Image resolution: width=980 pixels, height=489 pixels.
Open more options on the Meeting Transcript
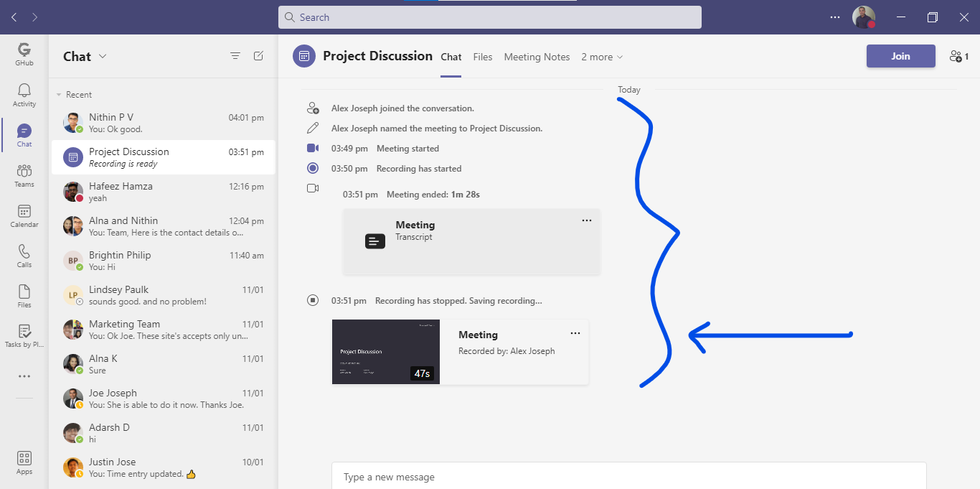586,220
